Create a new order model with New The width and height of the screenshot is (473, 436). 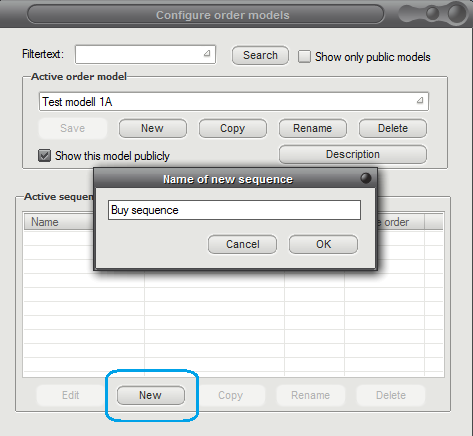[x=153, y=128]
